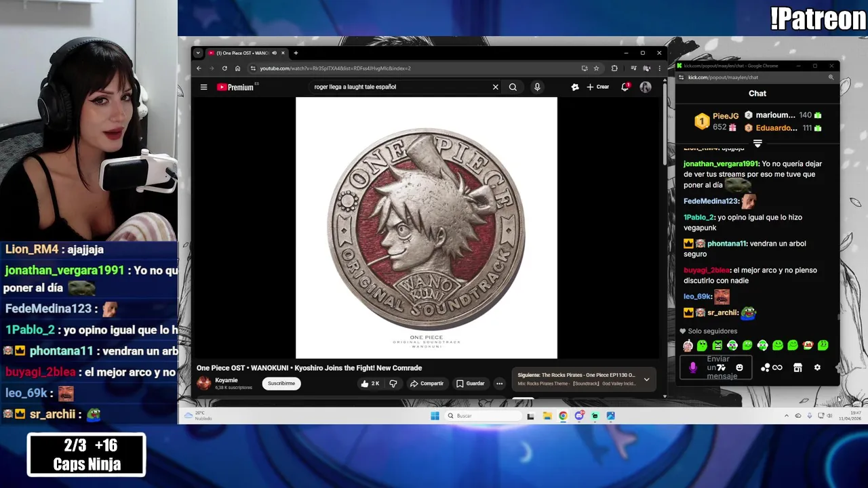Open the emoji picker smiley
The image size is (868, 488).
[x=739, y=367]
